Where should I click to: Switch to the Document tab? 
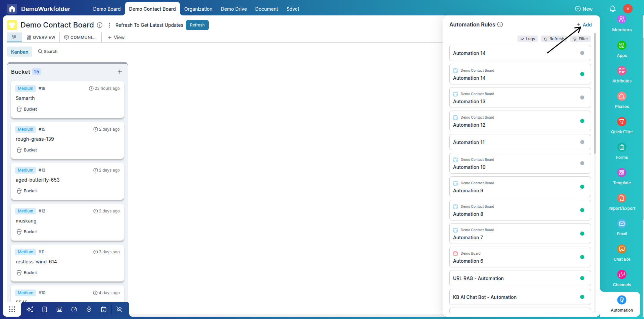point(266,9)
